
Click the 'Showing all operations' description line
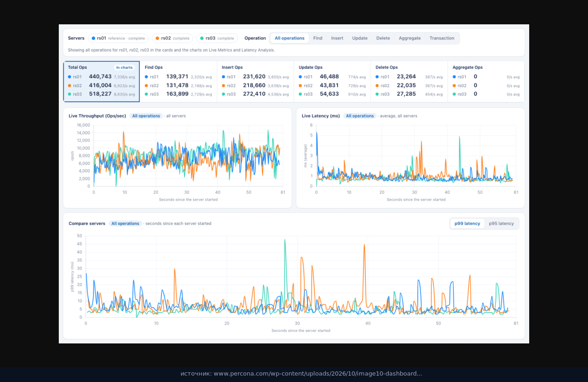click(171, 50)
